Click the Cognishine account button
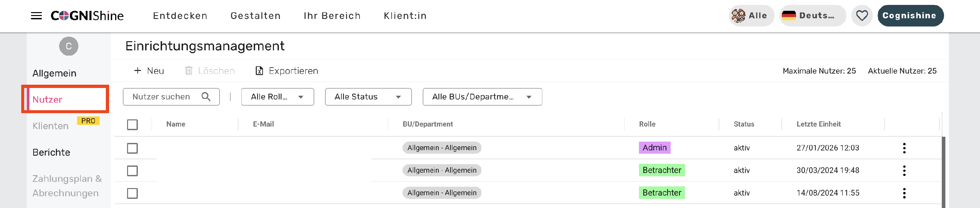This screenshot has width=980, height=208. 910,16
